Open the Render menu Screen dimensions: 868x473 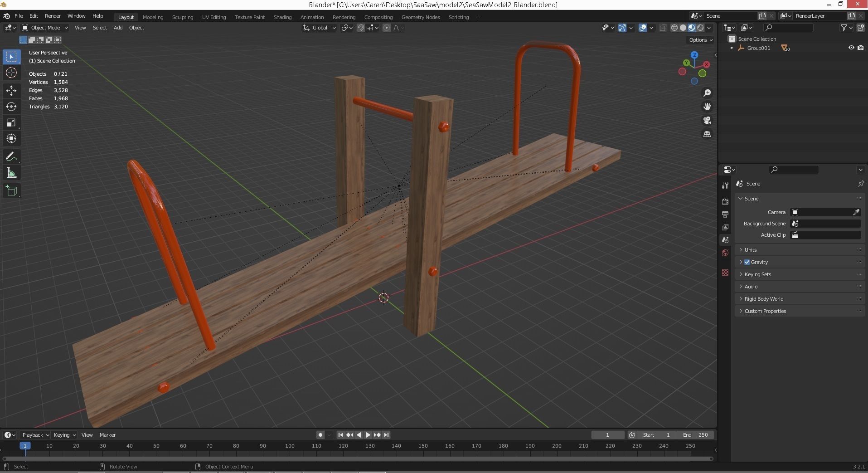53,16
